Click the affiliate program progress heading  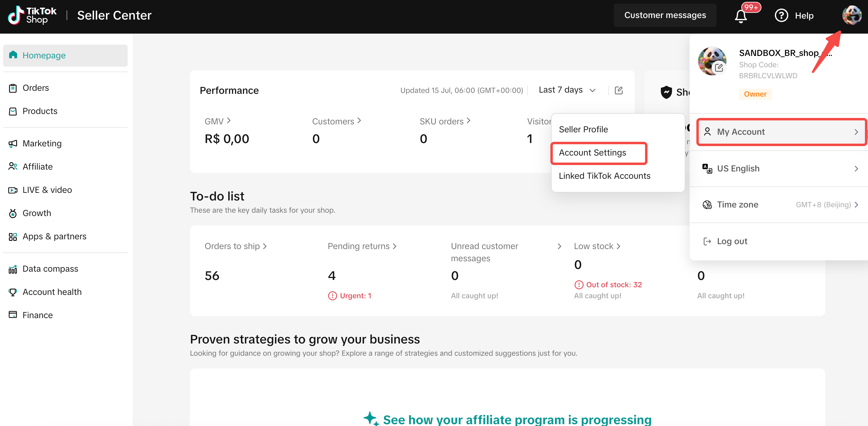tap(517, 420)
